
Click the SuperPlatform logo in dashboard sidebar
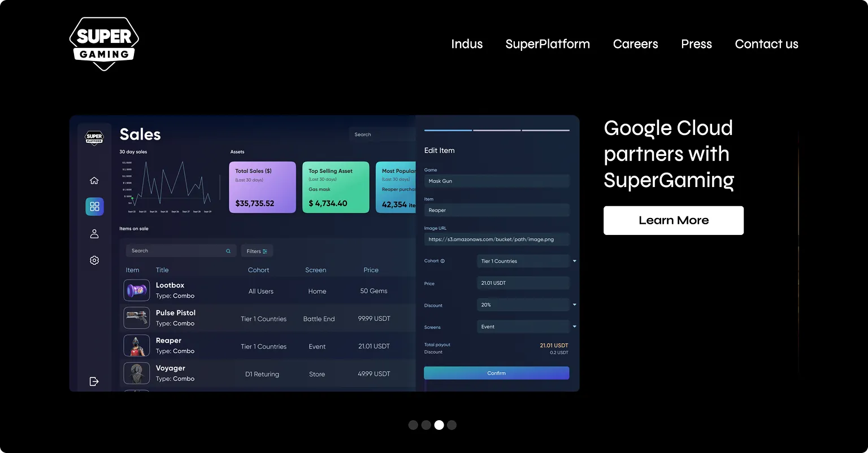click(x=94, y=138)
